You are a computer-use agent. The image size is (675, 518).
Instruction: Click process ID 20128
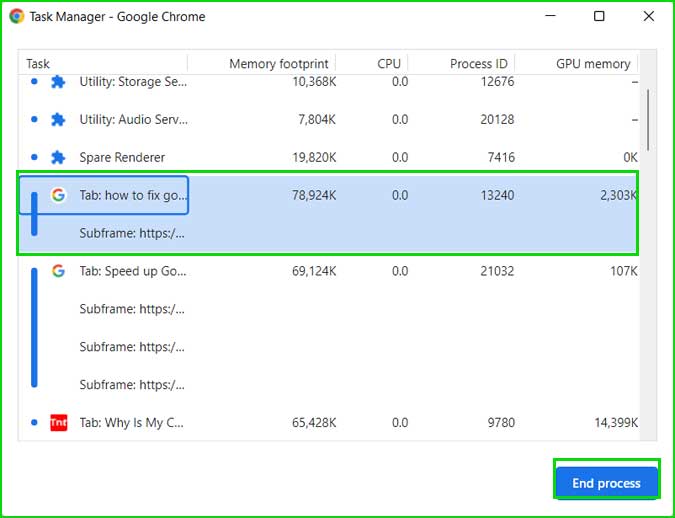pos(497,119)
